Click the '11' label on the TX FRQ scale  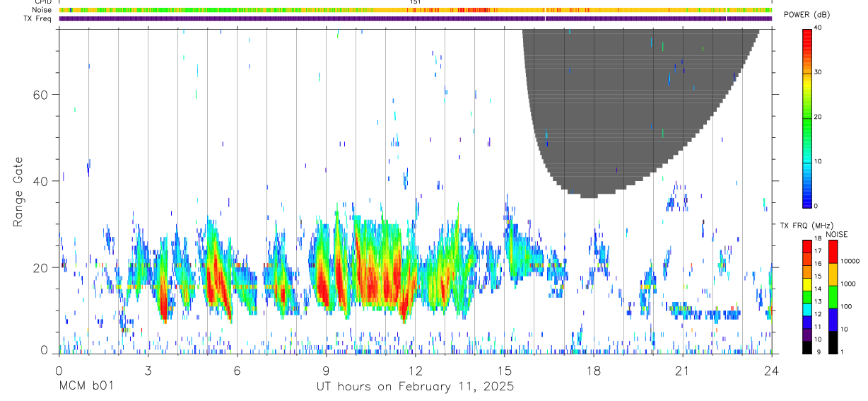point(819,327)
